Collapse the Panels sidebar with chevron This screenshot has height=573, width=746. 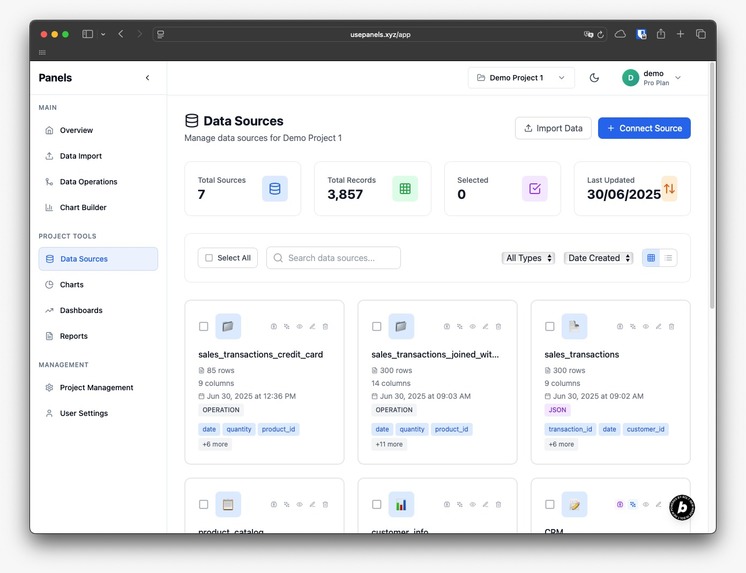pyautogui.click(x=147, y=78)
